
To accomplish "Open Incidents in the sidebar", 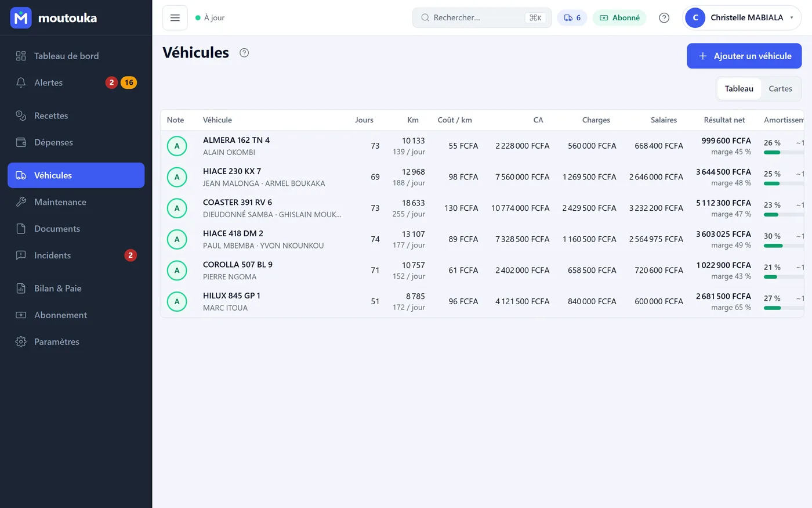I will tap(76, 255).
